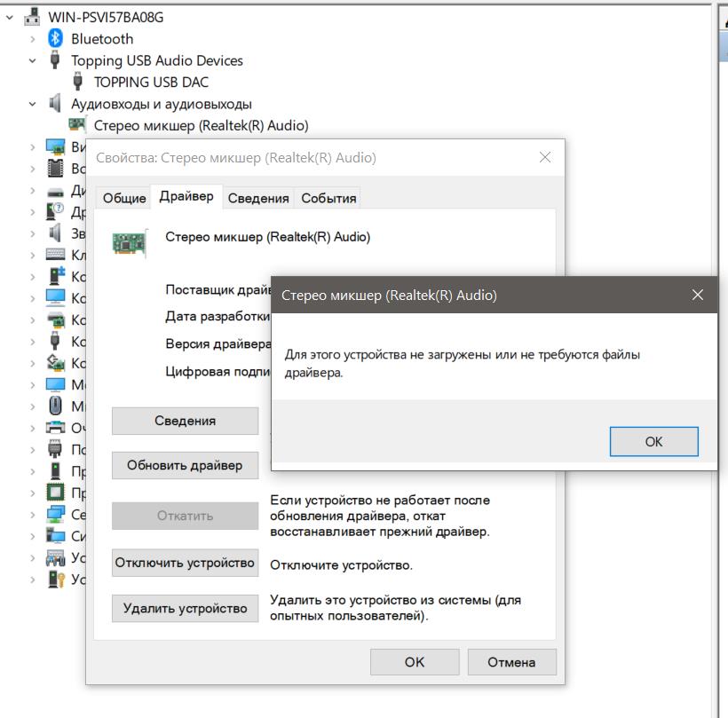Viewport: 728px width, 718px height.
Task: Click the system devices folder icon in Си row
Action: (56, 535)
